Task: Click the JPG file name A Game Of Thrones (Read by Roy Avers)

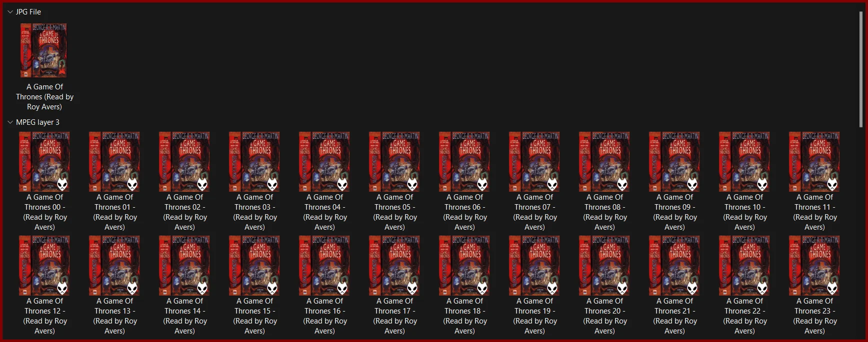Action: 44,97
